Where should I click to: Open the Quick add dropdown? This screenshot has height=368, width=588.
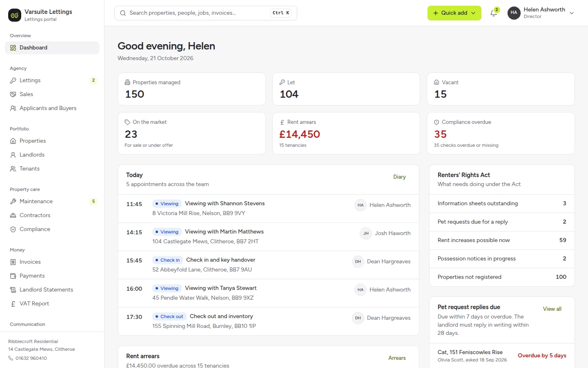tap(454, 13)
